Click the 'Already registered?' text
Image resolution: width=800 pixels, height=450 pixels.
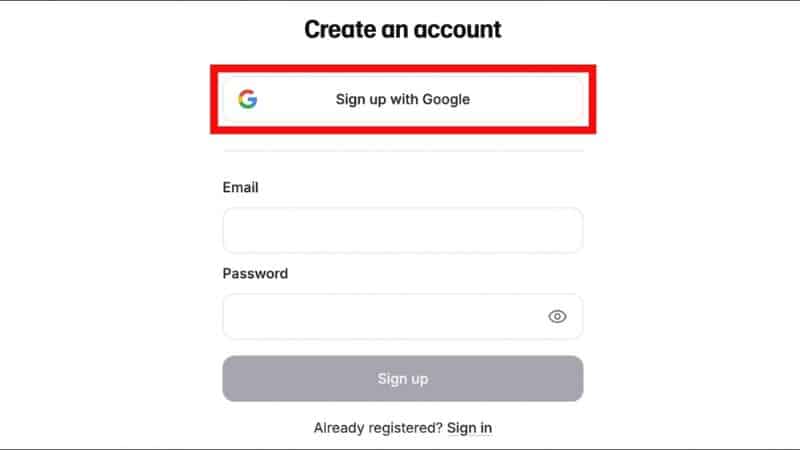pyautogui.click(x=378, y=428)
